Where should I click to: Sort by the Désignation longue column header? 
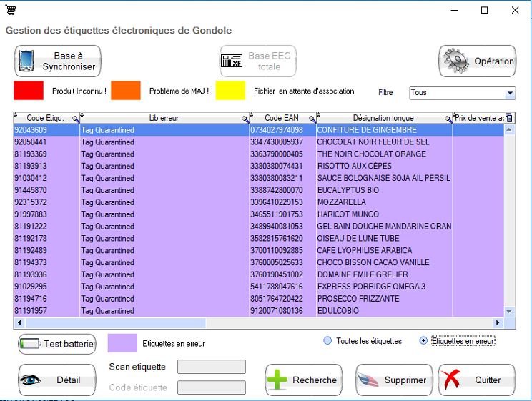coord(383,118)
